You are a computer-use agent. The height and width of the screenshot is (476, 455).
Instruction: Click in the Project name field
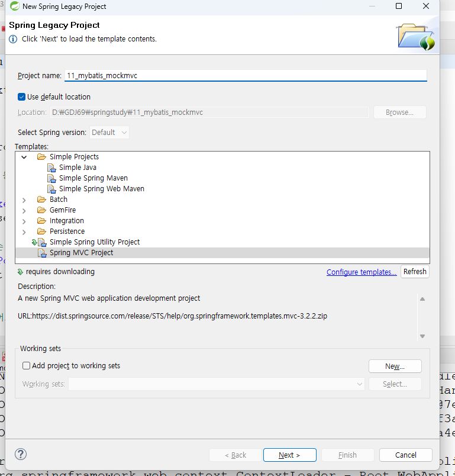[246, 76]
